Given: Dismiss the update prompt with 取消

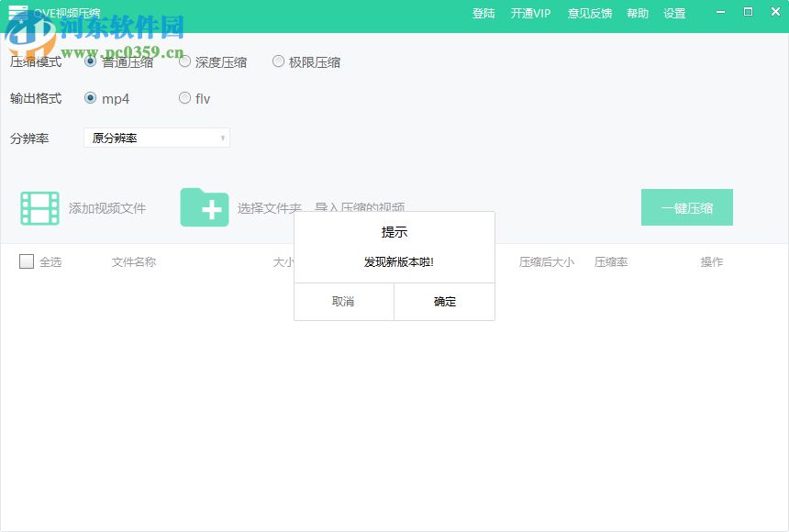Looking at the screenshot, I should (343, 302).
